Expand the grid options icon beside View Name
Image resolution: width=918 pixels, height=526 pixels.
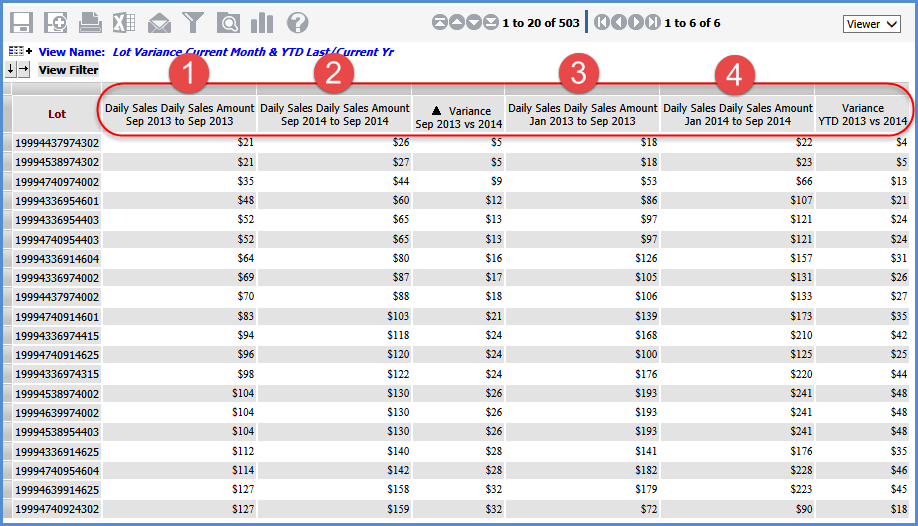pos(20,51)
